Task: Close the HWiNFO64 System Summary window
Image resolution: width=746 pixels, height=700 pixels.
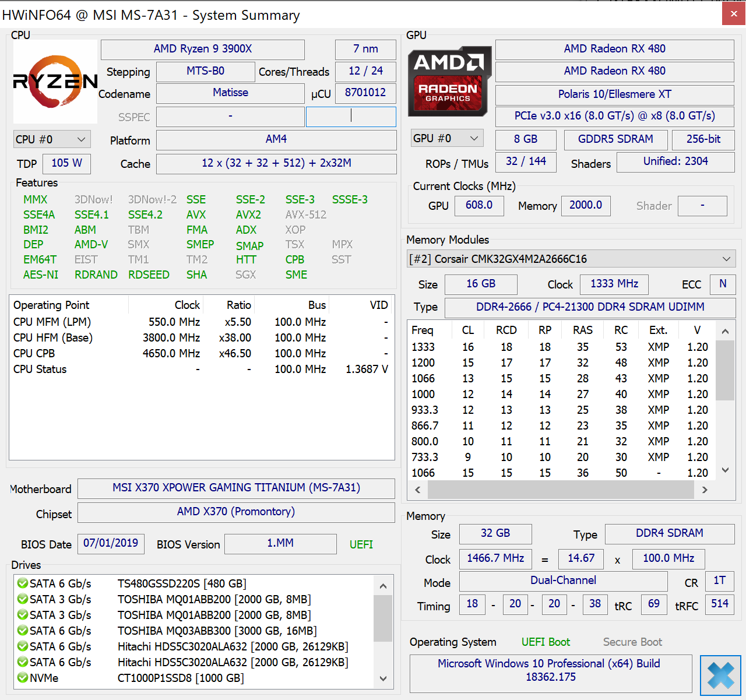Action: click(734, 13)
